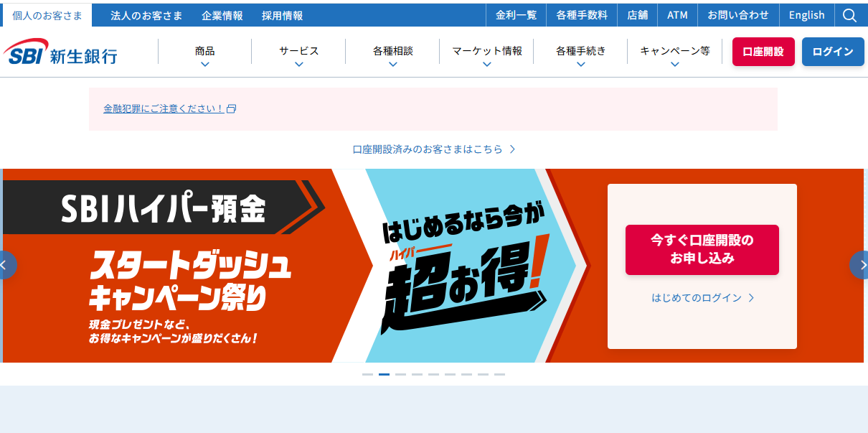
Task: Click the red 口座開設 button
Action: click(x=763, y=51)
